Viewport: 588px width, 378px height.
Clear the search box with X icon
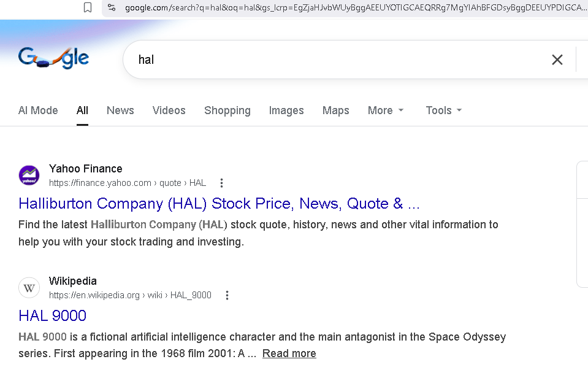(x=557, y=60)
